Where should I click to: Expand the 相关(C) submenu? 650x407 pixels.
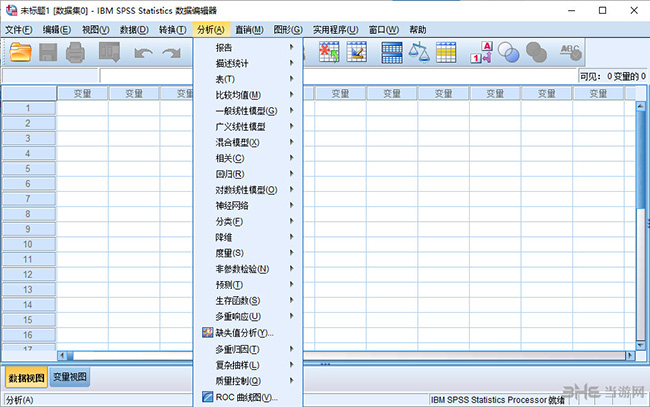[248, 158]
